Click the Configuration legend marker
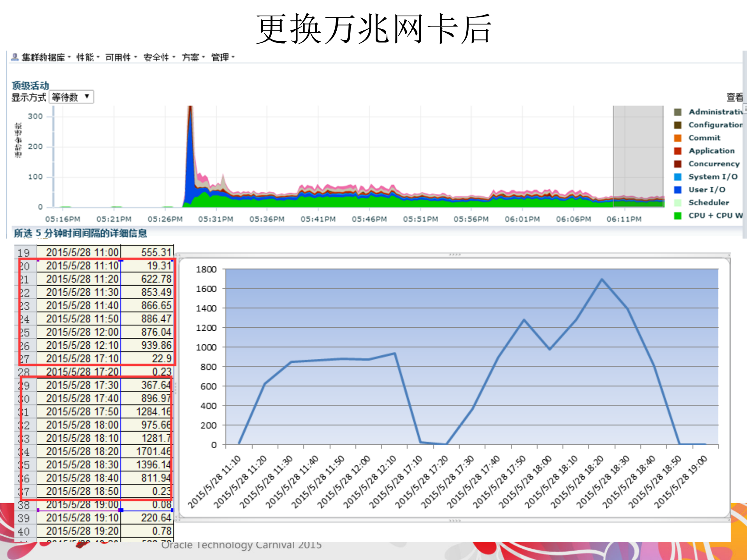 [x=678, y=125]
